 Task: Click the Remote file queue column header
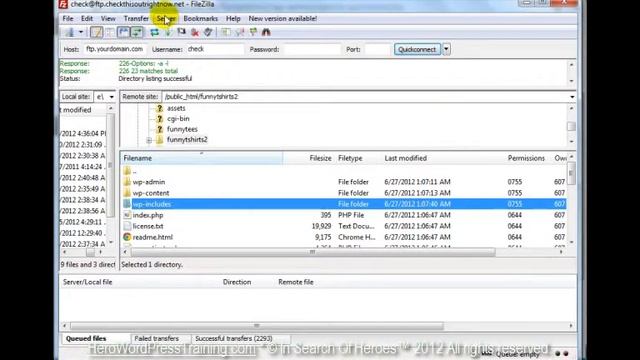point(296,282)
